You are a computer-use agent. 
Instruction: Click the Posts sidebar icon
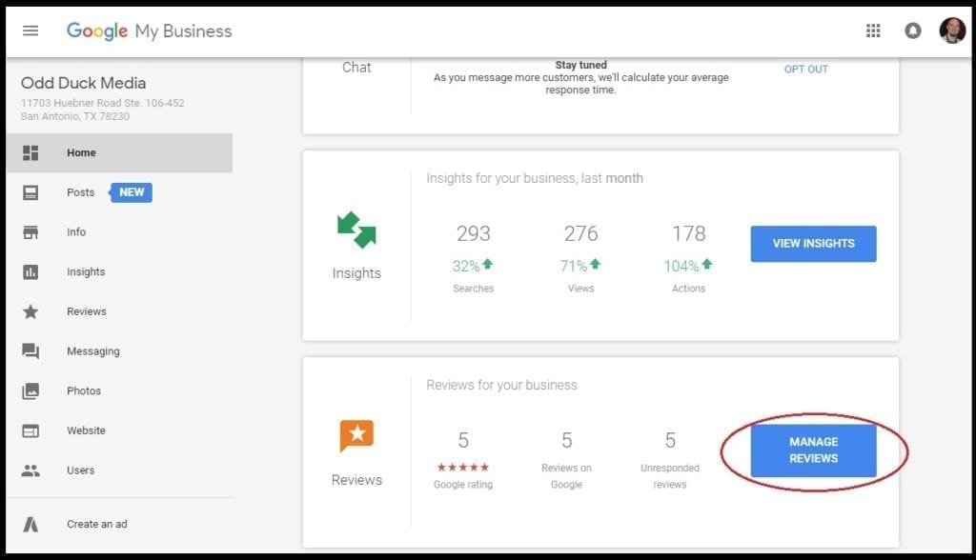tap(30, 192)
